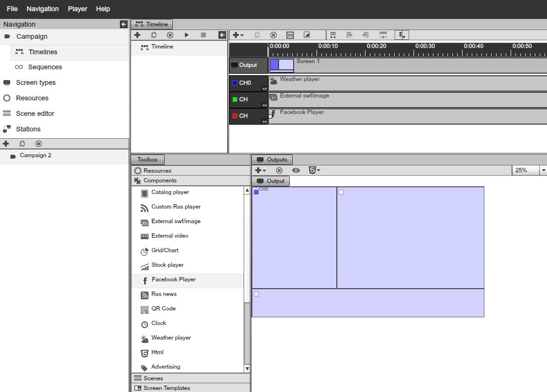The height and width of the screenshot is (392, 547).
Task: Click the External video component icon
Action: (x=144, y=236)
